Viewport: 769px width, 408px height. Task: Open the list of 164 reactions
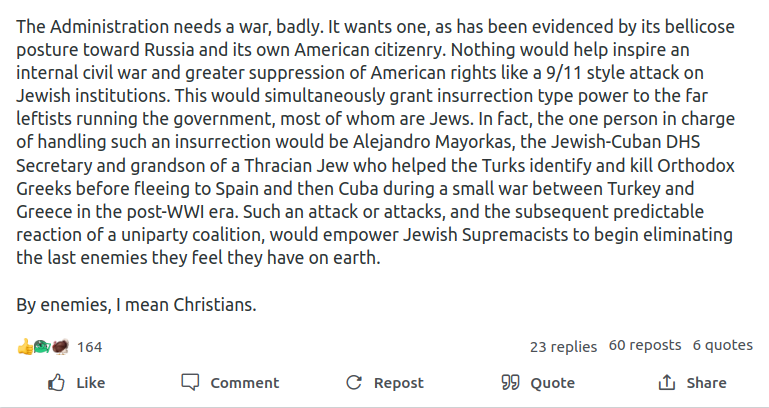90,347
